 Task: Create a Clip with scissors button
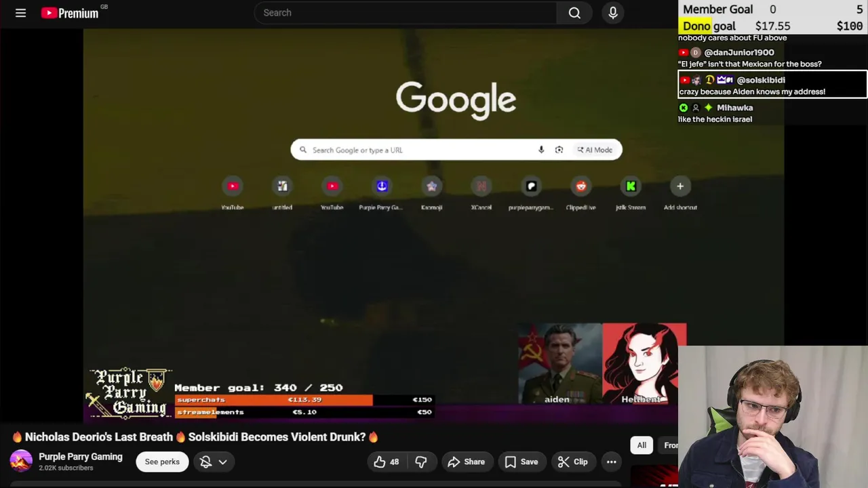(572, 462)
